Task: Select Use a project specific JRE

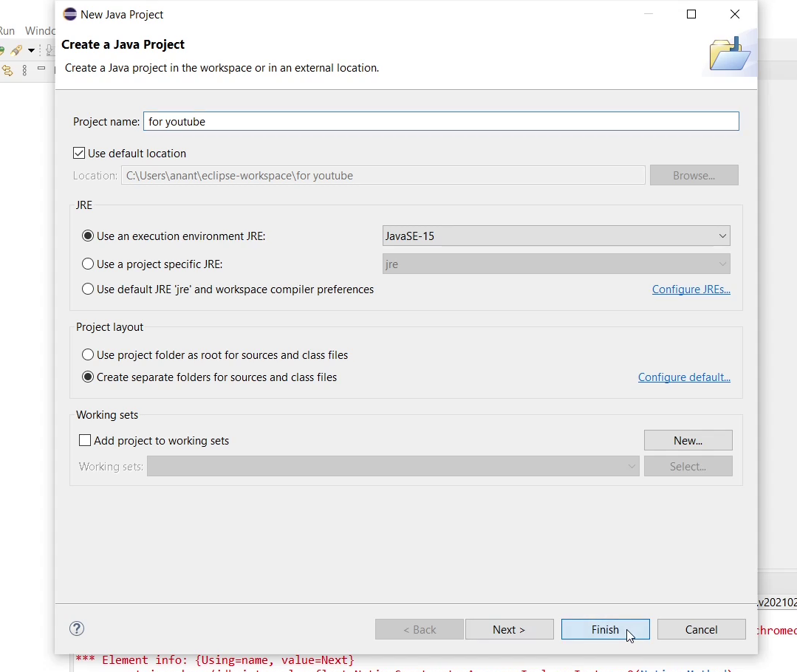Action: 88,264
